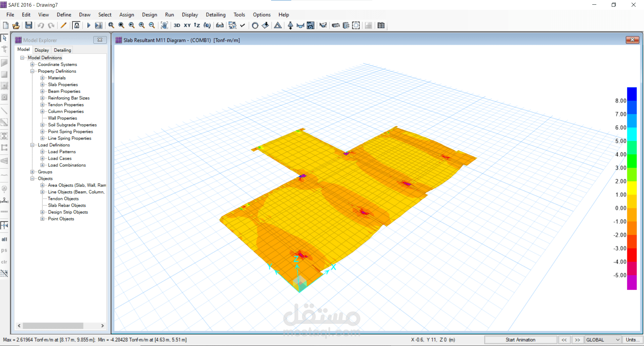Expand the Groups tree node
644x346 pixels.
coord(33,172)
